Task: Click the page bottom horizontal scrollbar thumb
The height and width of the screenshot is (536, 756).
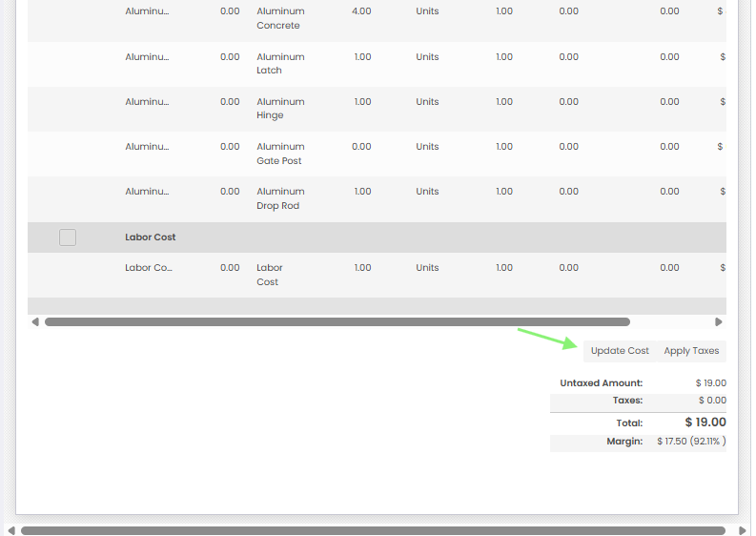Action: 373,530
